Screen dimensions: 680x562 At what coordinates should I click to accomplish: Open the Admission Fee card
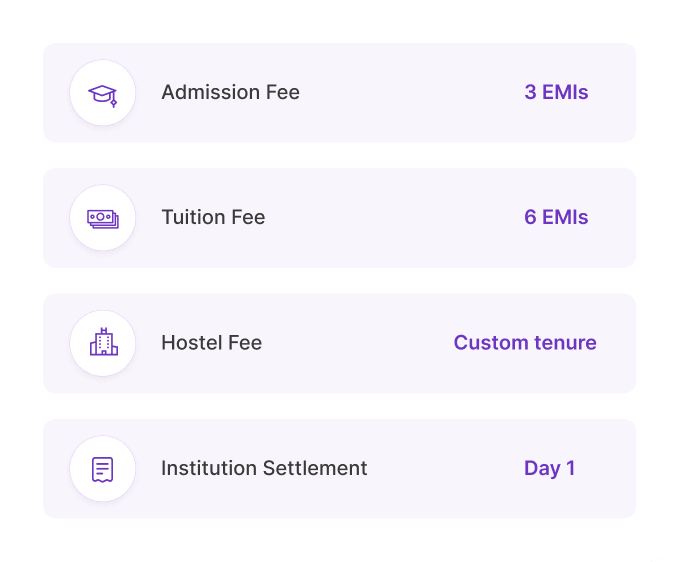(340, 92)
